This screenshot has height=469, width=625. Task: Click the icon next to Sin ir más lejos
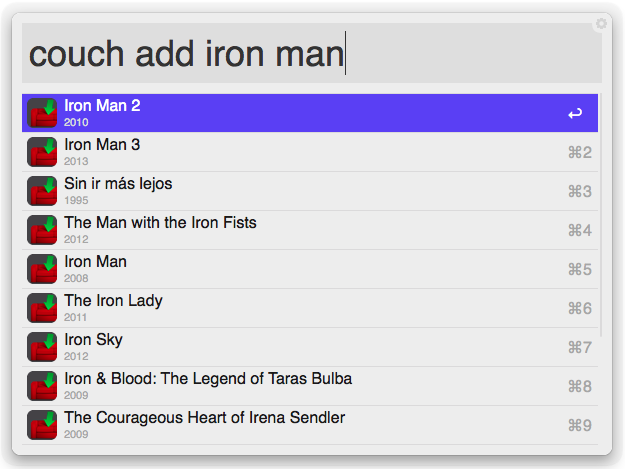pos(43,191)
